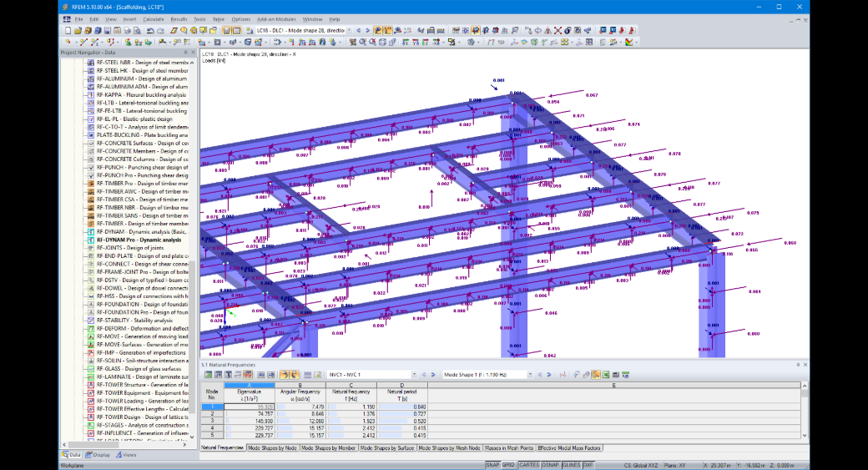Click the Open file folder icon
Screen dimensions: 868x470
(78, 30)
